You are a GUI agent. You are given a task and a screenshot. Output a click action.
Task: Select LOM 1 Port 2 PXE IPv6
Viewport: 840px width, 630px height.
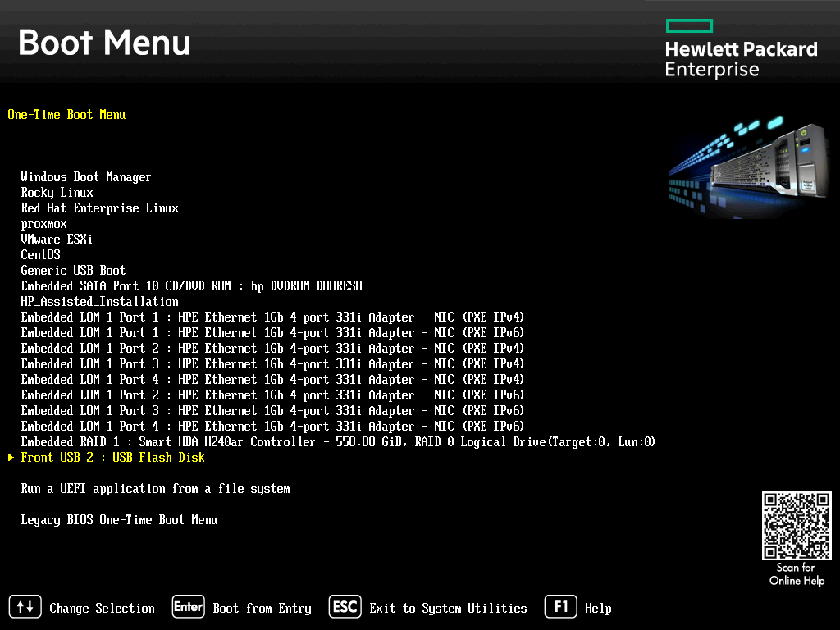pyautogui.click(x=272, y=395)
